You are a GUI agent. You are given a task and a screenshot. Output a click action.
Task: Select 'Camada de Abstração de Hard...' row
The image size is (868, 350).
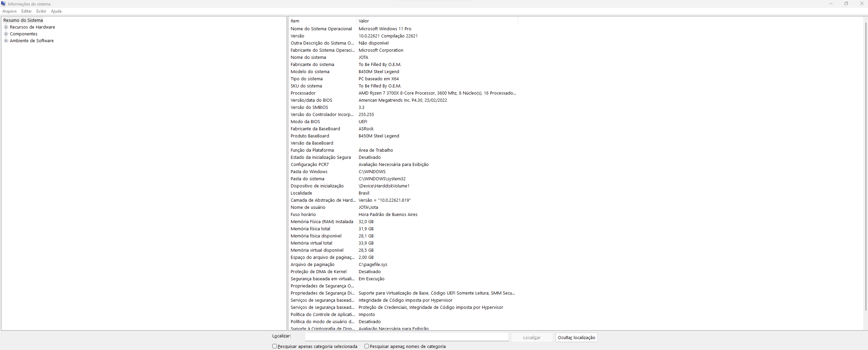pos(403,200)
